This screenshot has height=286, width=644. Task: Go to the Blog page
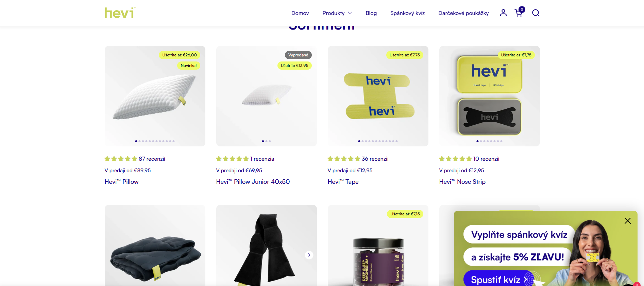click(x=371, y=13)
